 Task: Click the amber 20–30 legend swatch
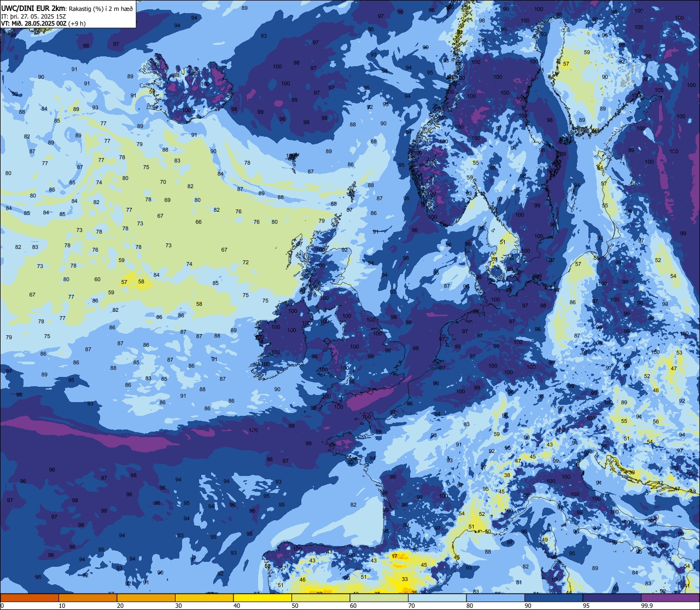click(146, 598)
